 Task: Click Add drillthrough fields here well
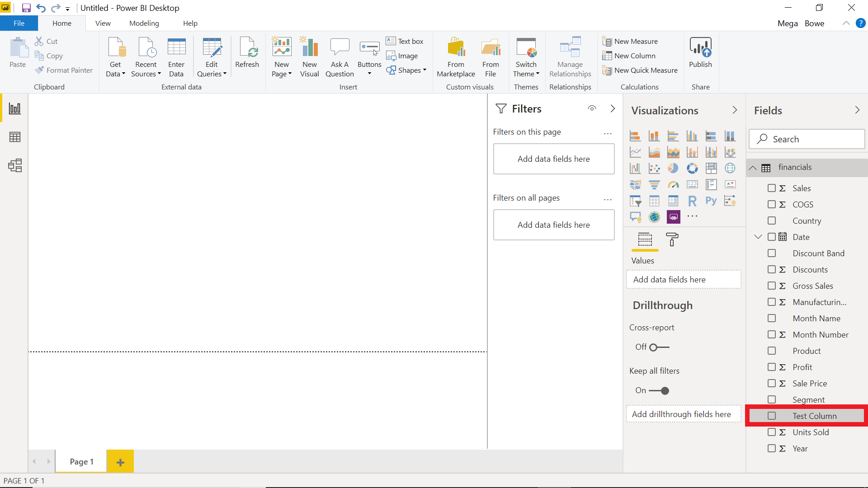coord(684,414)
